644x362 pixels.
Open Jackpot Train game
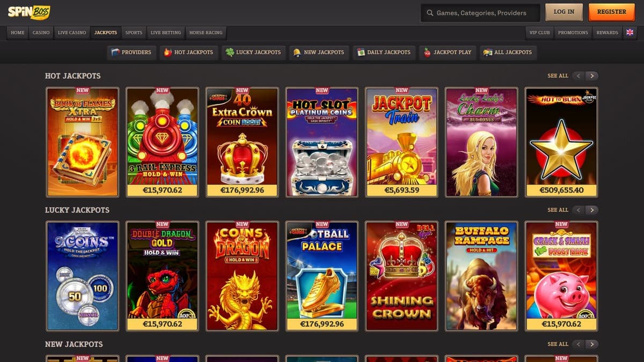pyautogui.click(x=402, y=142)
